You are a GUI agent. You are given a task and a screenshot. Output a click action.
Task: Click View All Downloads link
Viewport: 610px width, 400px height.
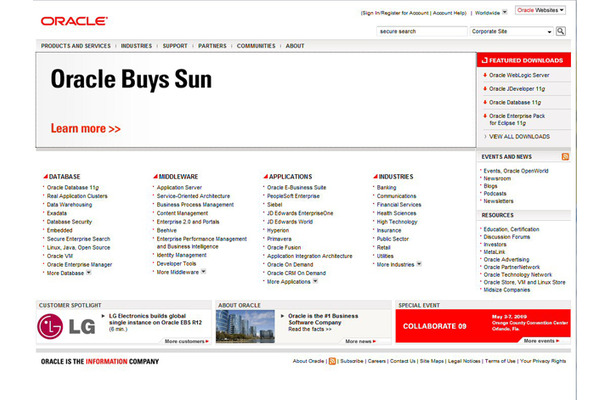coord(519,137)
